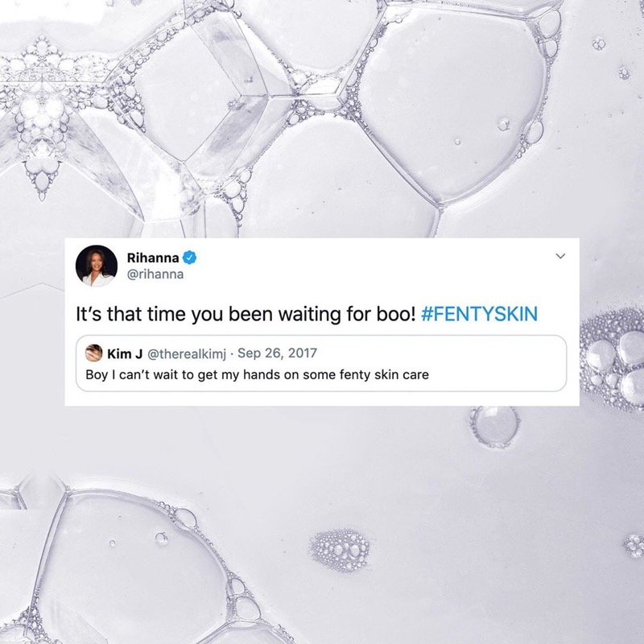This screenshot has width=644, height=644.
Task: Click the single round bubble below the tweet
Action: (x=494, y=427)
